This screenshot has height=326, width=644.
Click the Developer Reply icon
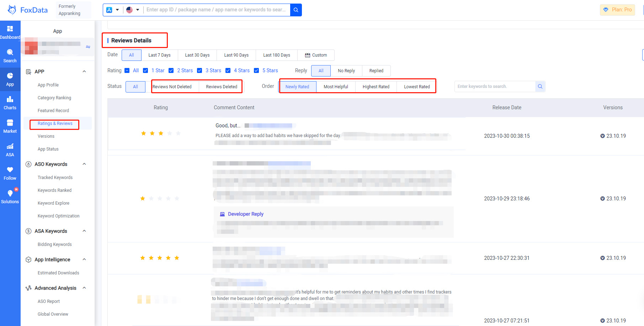[222, 214]
